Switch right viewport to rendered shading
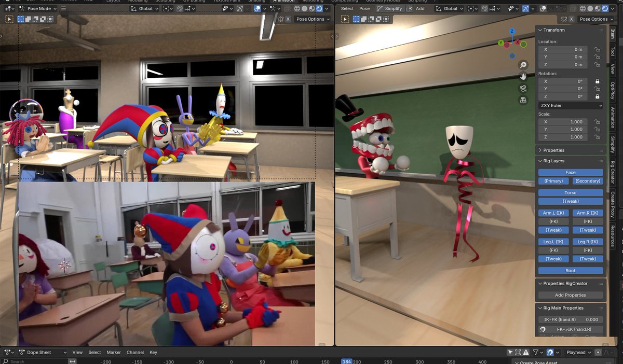Screen dimensions: 623x364 coord(605,8)
